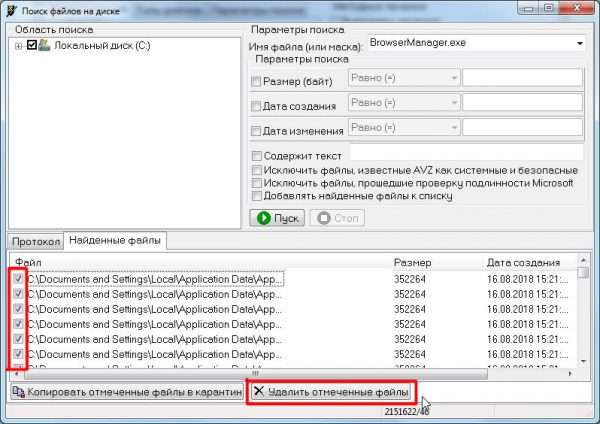Viewport: 600px width, 424px height.
Task: Click the X icon on the delete marked files button
Action: [259, 391]
